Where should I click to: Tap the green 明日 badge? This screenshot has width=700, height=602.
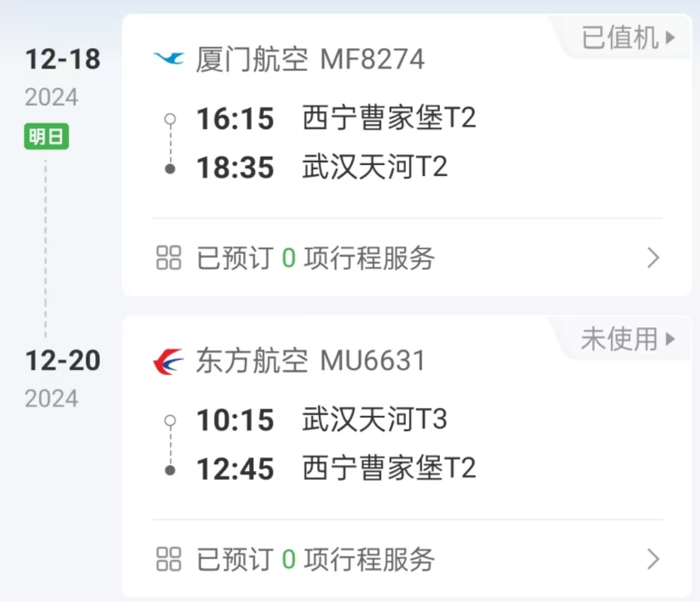click(46, 137)
